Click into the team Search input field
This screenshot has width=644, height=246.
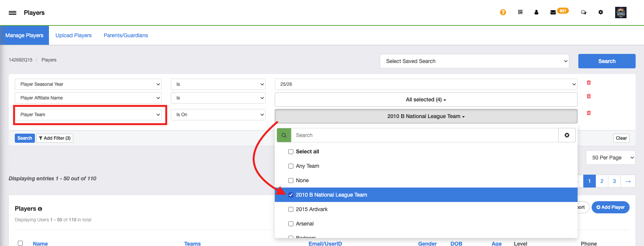(424, 135)
